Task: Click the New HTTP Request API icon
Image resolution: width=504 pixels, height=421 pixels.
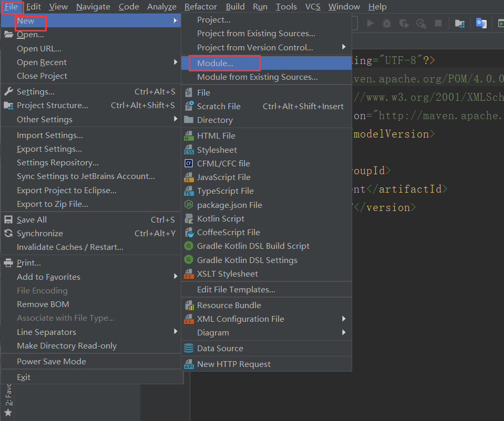Action: pos(189,364)
